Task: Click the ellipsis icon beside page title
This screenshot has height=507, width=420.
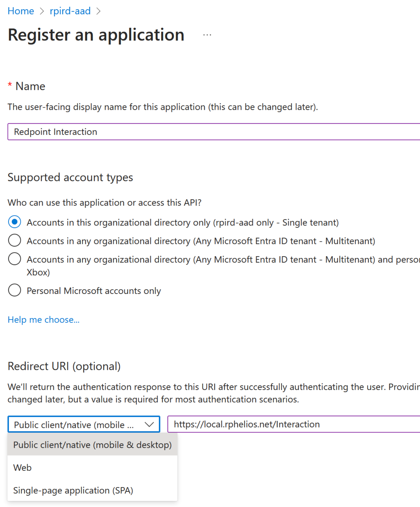Action: pos(207,35)
